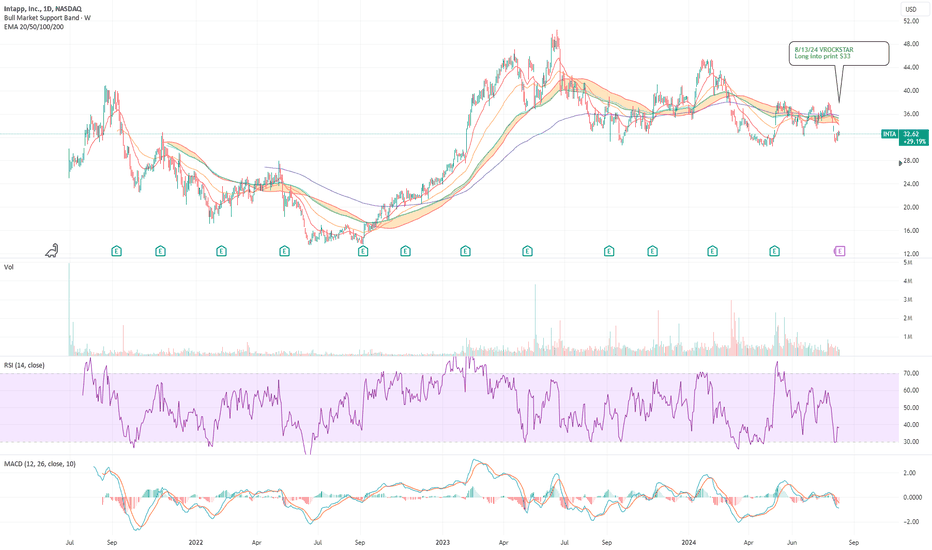Open the first earnings marker near Sep 2021
The height and width of the screenshot is (550, 932).
(x=116, y=252)
